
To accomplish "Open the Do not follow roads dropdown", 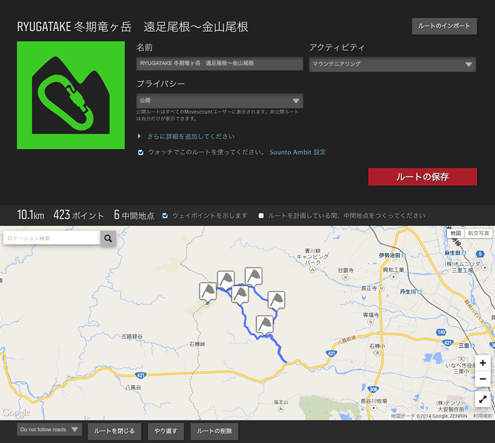I will click(x=49, y=430).
